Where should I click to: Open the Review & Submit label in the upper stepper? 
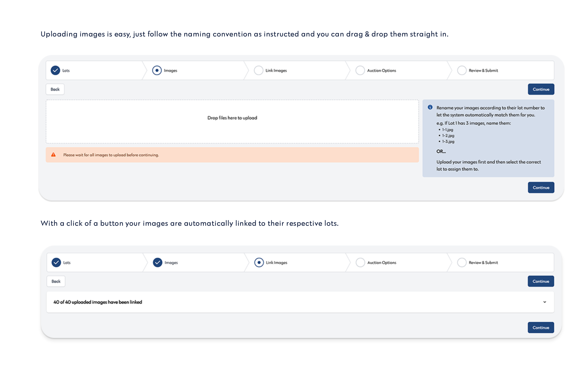483,70
